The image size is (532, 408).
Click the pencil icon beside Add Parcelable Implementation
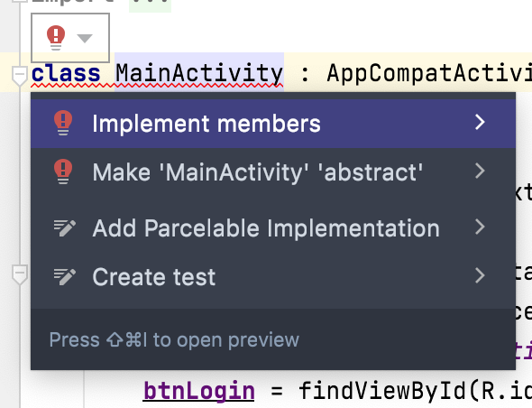[64, 228]
